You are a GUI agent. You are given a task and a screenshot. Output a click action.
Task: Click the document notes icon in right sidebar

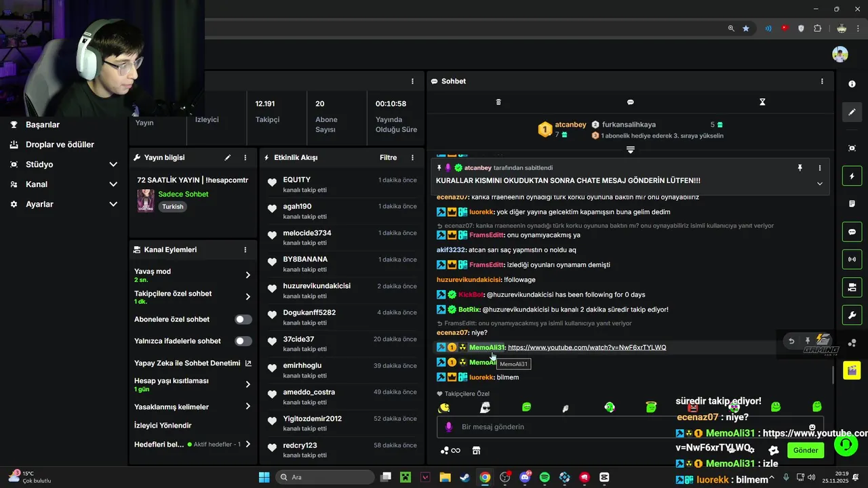[852, 203]
